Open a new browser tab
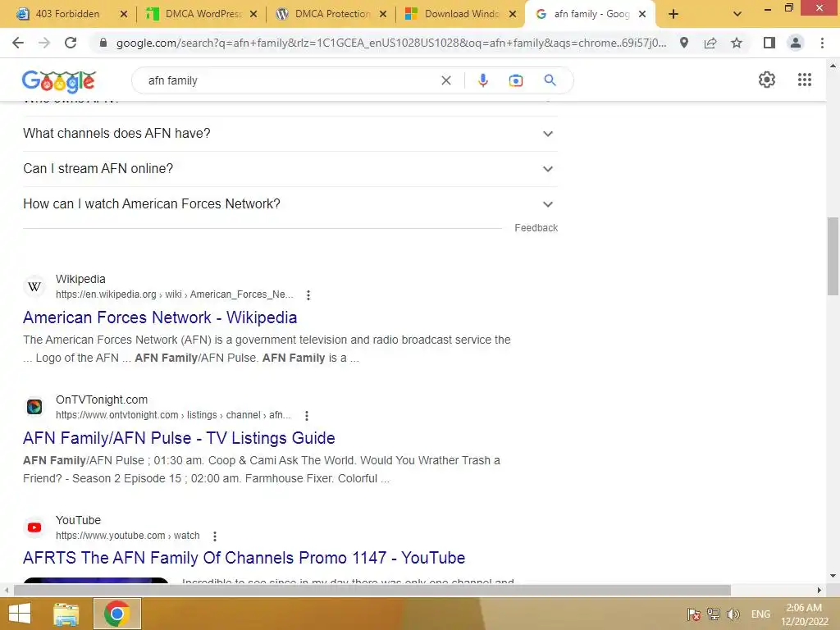This screenshot has width=840, height=630. pyautogui.click(x=673, y=15)
